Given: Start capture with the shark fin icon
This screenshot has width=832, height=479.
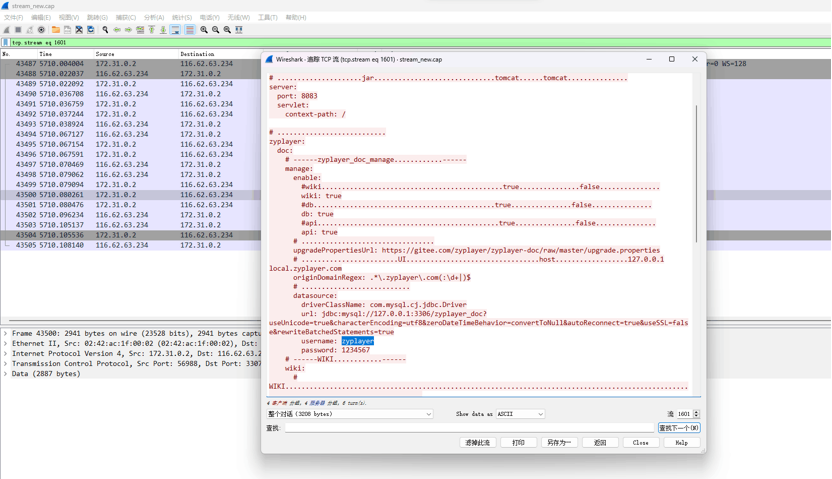Looking at the screenshot, I should 6,30.
